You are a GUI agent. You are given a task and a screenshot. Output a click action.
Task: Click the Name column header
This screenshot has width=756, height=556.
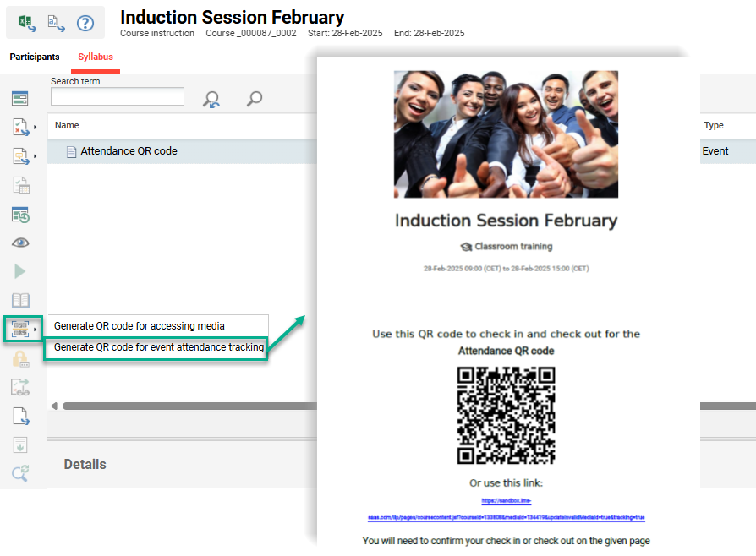coord(67,125)
